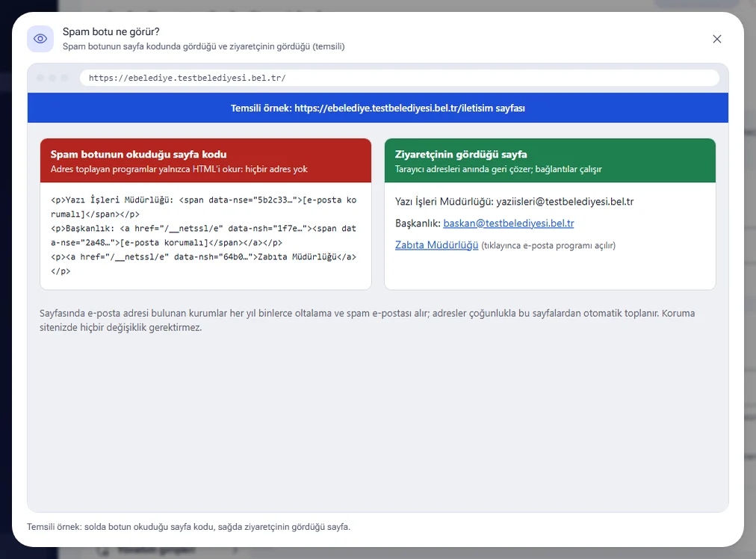The height and width of the screenshot is (559, 756).
Task: Click '(tıklayınca e-posta programı açılır)' note
Action: 548,246
